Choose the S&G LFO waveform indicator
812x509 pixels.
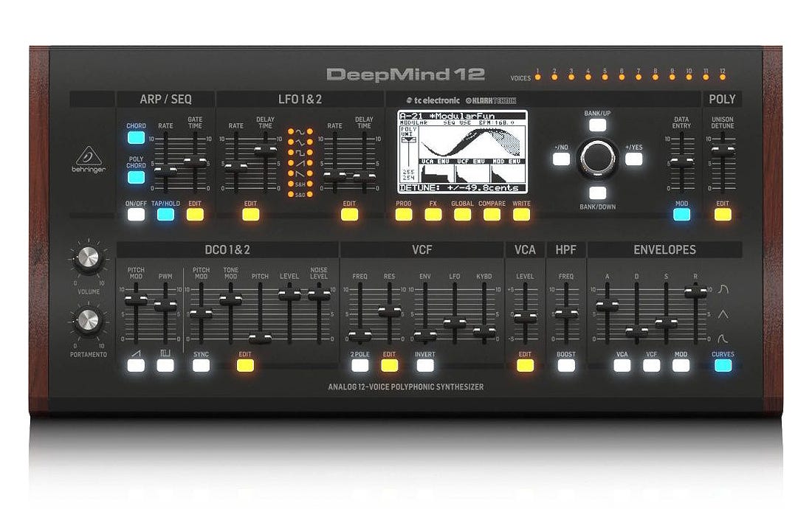coord(300,193)
